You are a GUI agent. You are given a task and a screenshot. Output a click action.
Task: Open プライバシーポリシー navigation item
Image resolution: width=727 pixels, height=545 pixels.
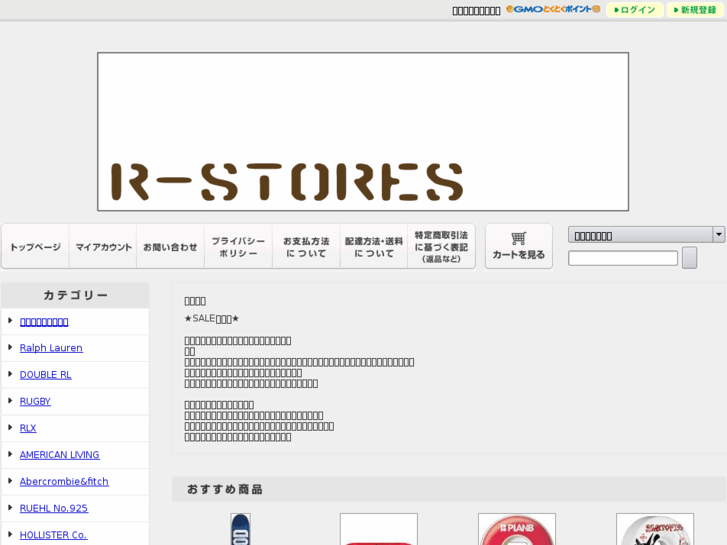[x=238, y=246]
